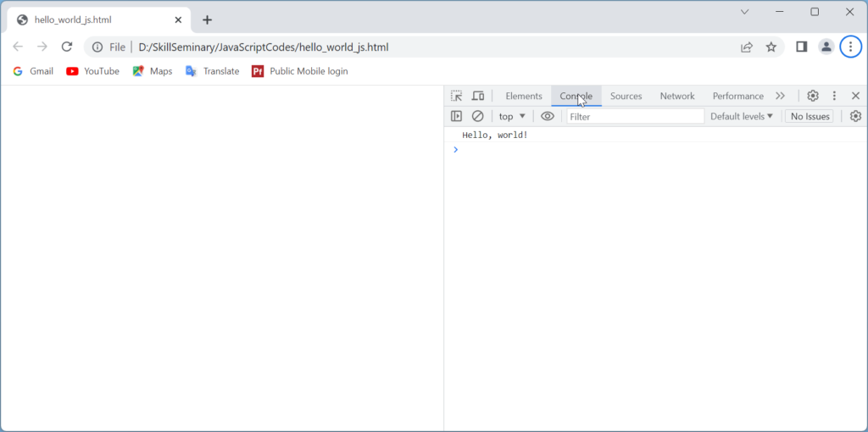Viewport: 868px width, 432px height.
Task: Clear the console output
Action: click(477, 116)
